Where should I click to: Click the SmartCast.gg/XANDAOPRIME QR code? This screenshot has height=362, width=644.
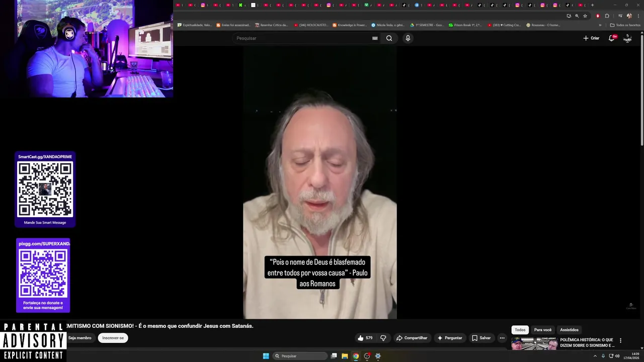click(45, 189)
